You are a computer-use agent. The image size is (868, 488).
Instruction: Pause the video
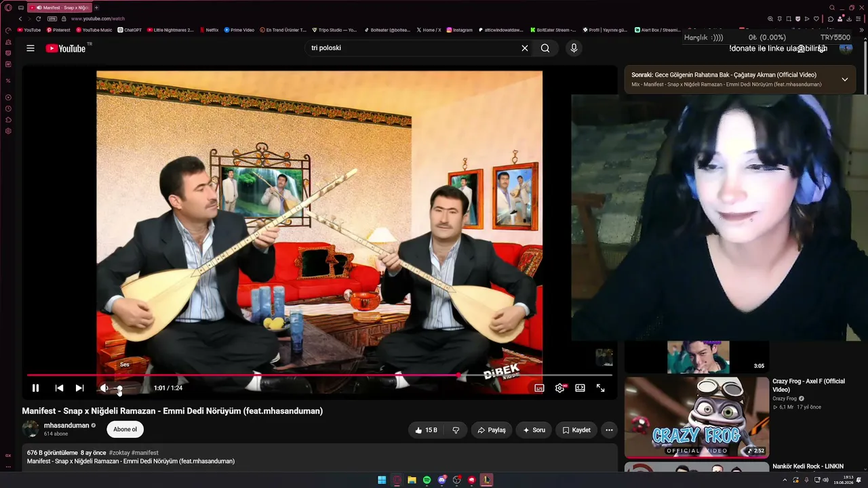(35, 388)
